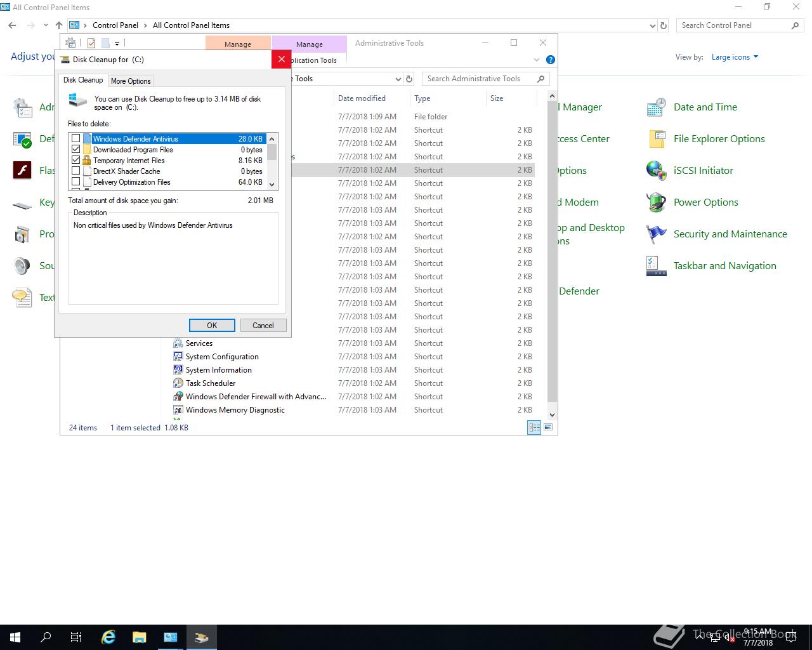Open the Administrative Tools help icon
The height and width of the screenshot is (650, 812).
tap(551, 60)
